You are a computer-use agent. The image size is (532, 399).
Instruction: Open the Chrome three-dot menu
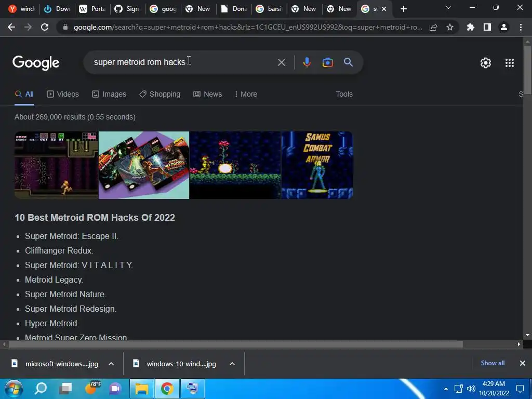(x=521, y=27)
